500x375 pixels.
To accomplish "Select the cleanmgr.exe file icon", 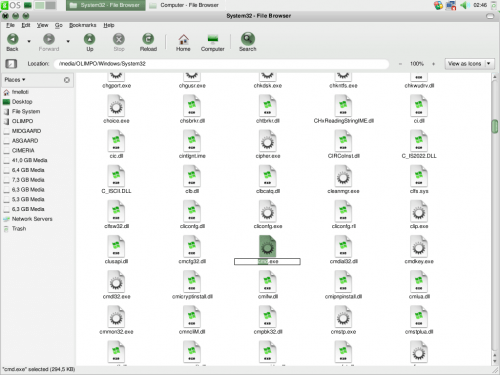I will coord(343,177).
